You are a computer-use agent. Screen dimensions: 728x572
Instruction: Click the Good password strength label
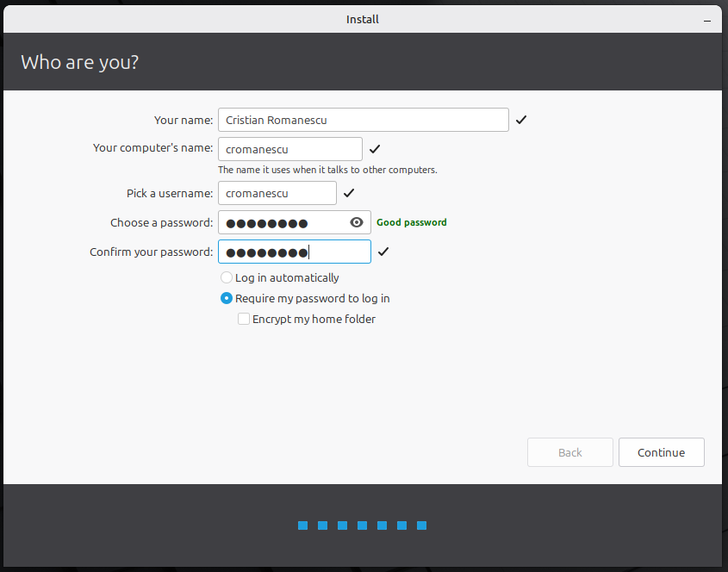[412, 222]
